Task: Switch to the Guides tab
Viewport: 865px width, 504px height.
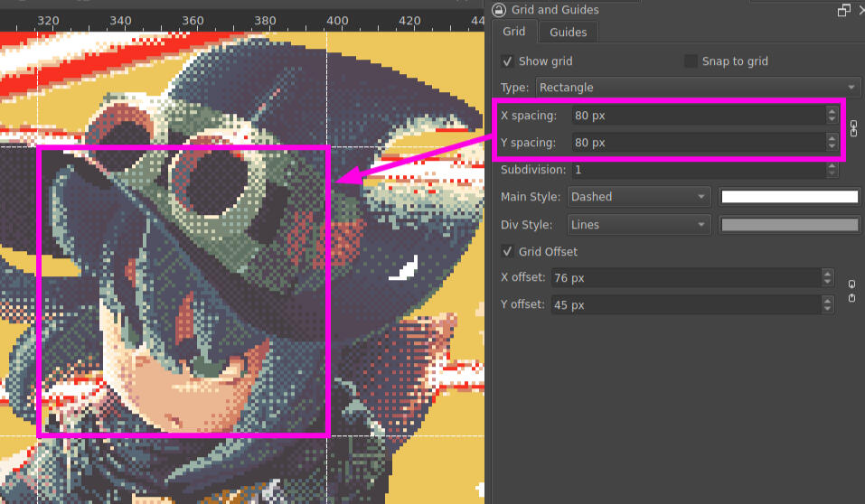Action: point(568,33)
